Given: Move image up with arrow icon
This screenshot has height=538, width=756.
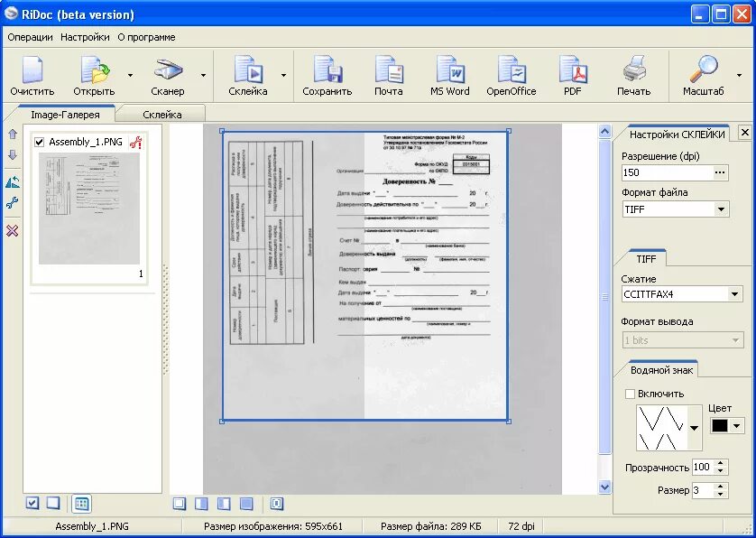Looking at the screenshot, I should coord(13,134).
